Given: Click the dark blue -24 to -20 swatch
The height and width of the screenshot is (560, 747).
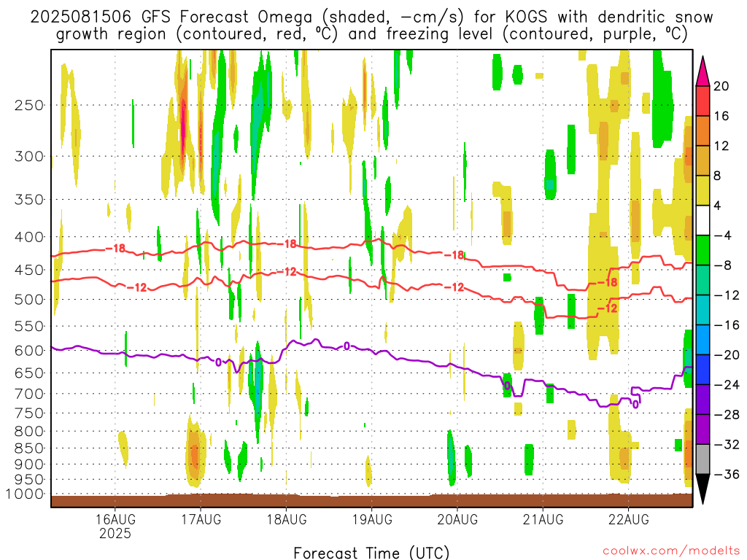Looking at the screenshot, I should tap(703, 370).
